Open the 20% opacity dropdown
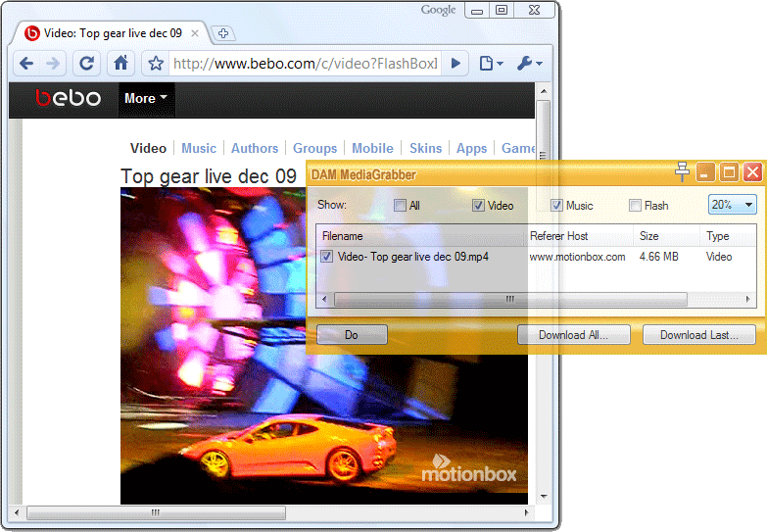Screen dimensions: 767x532 pos(733,205)
